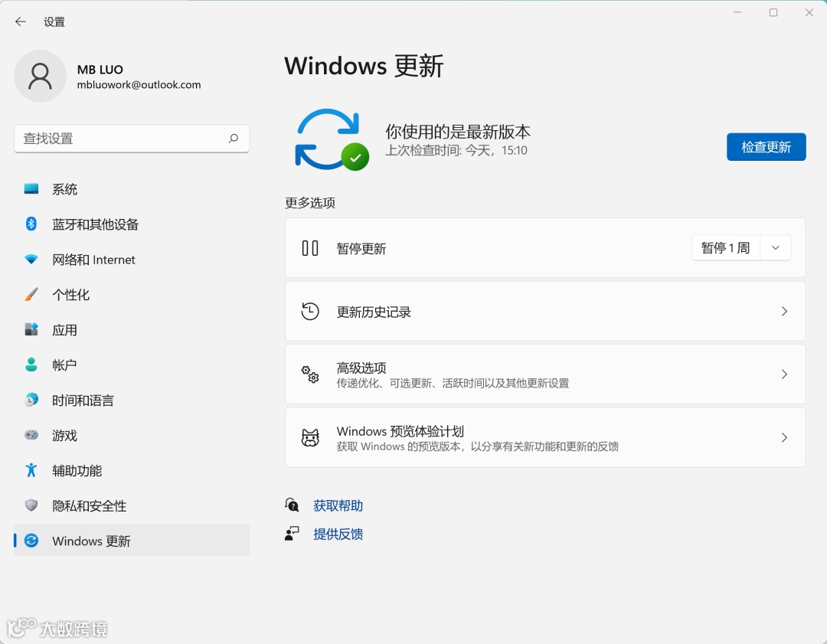
Task: Open Windows 预览体验计划 chevron
Action: (784, 437)
